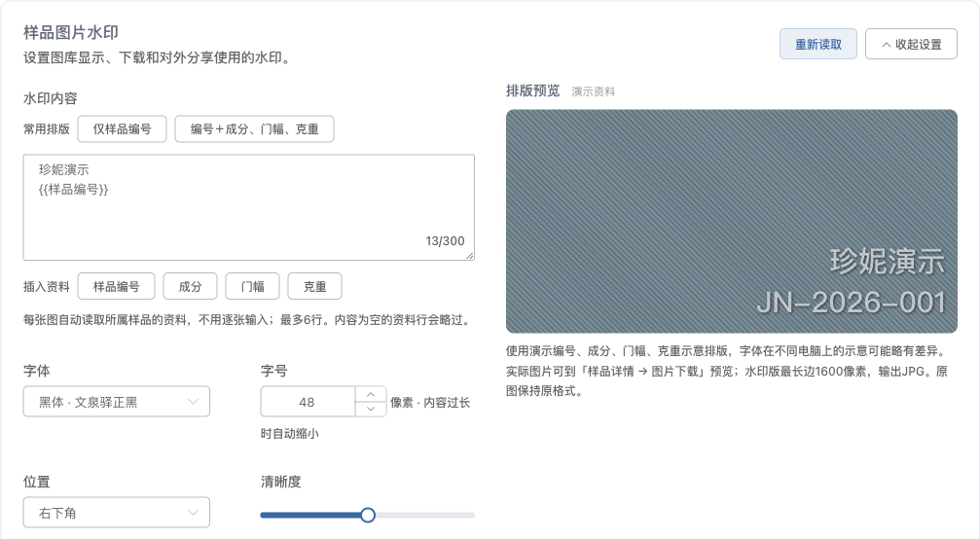Viewport: 980px width, 539px height.
Task: Decrease font size with down arrow
Action: click(371, 409)
